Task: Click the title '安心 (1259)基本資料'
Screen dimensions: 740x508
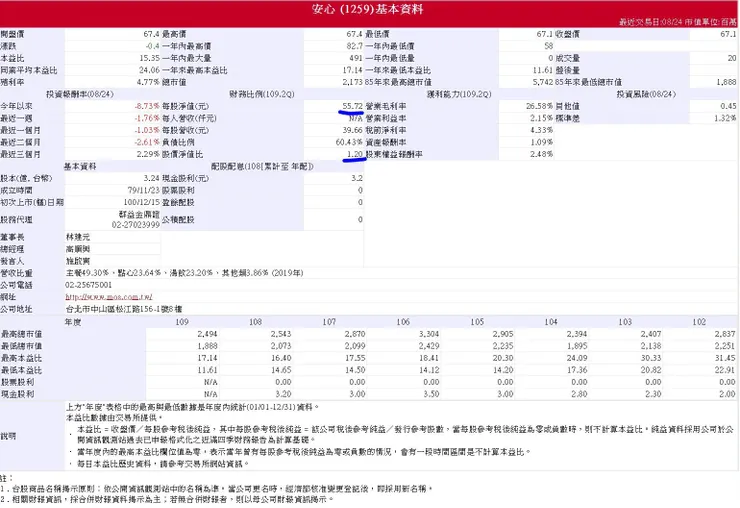Action: (368, 9)
